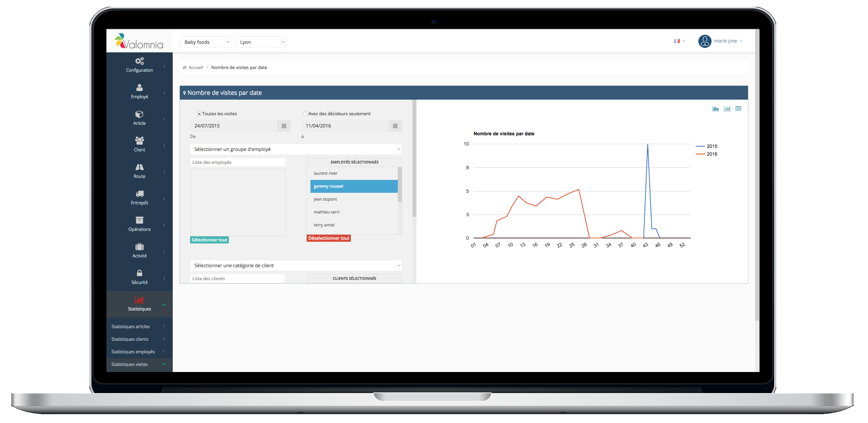Select Toutes les visites radio button
This screenshot has height=423, width=868.
pyautogui.click(x=199, y=114)
